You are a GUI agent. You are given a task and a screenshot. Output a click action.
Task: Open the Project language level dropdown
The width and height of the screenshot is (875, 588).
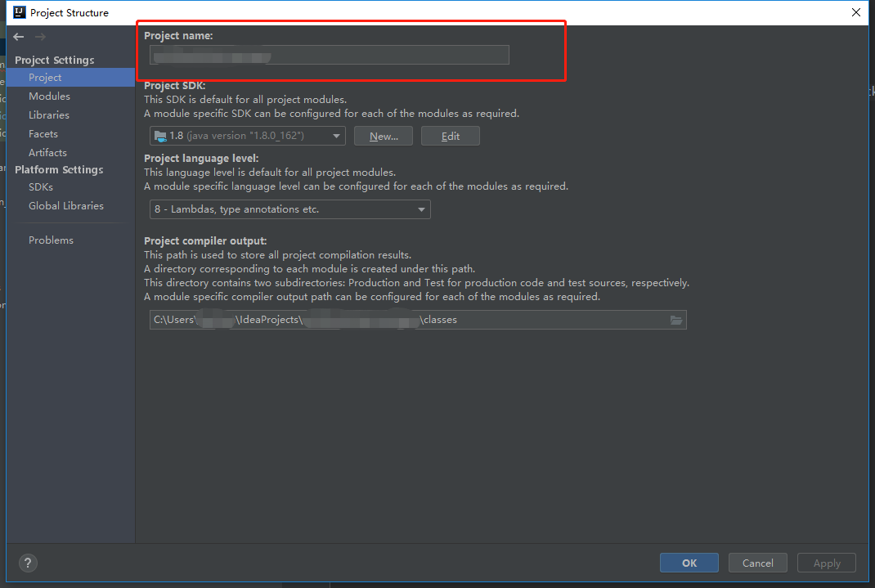pyautogui.click(x=421, y=209)
